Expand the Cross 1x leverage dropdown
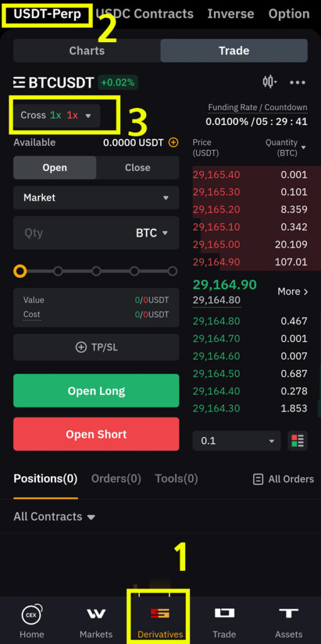 coord(56,116)
